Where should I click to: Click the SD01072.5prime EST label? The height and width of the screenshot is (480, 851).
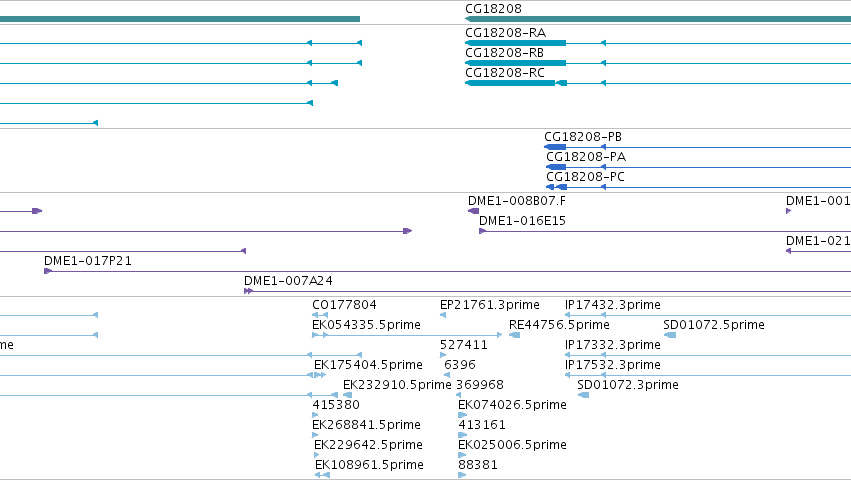point(714,325)
